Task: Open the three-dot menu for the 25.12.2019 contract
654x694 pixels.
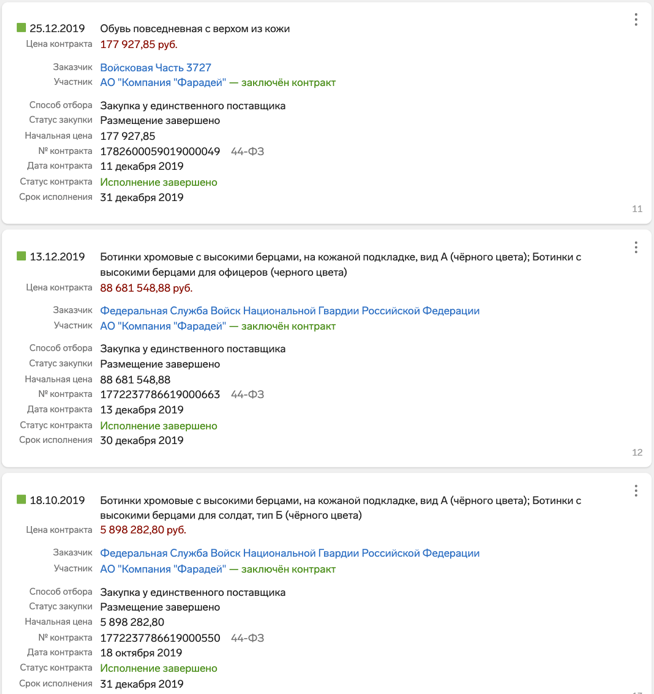Action: coord(636,19)
